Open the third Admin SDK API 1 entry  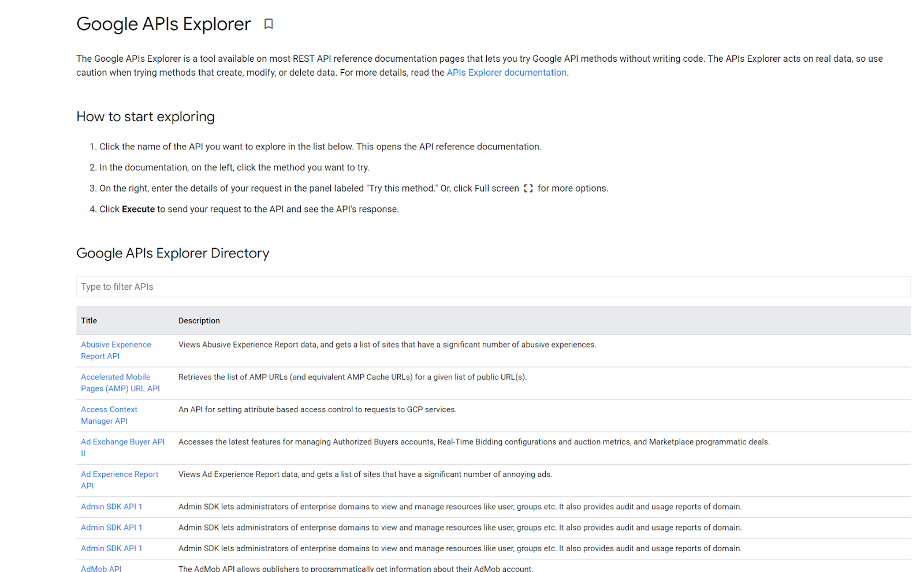pos(111,548)
